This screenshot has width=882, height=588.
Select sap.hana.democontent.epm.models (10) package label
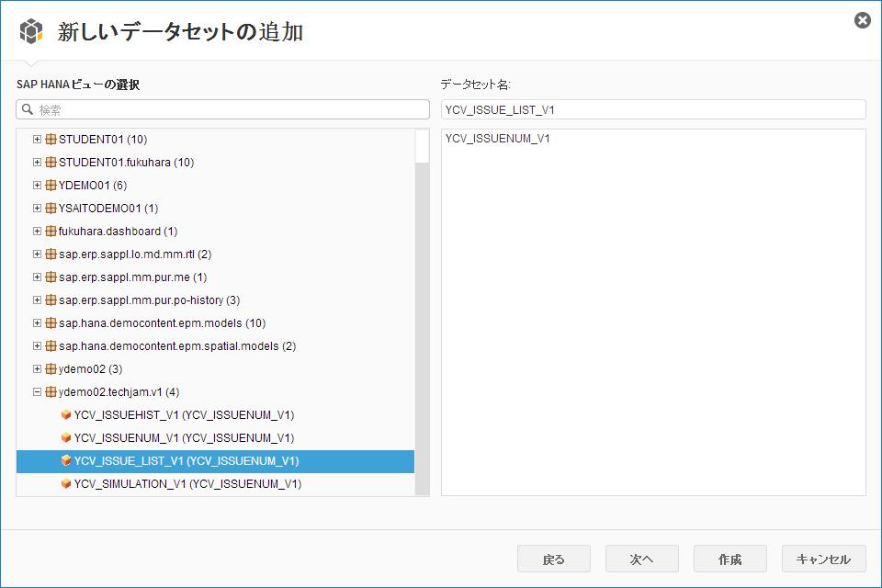point(162,323)
